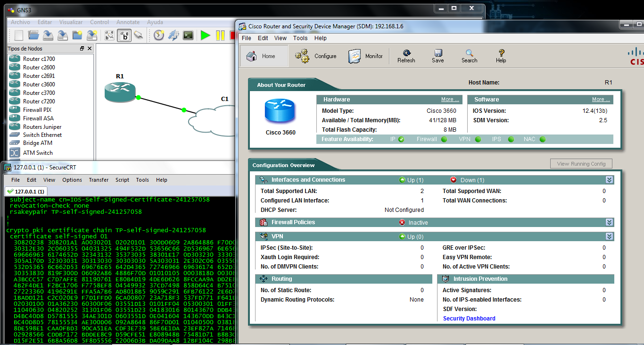Select the 127.0.0.1 (1) SecureCRT session tab

point(26,191)
